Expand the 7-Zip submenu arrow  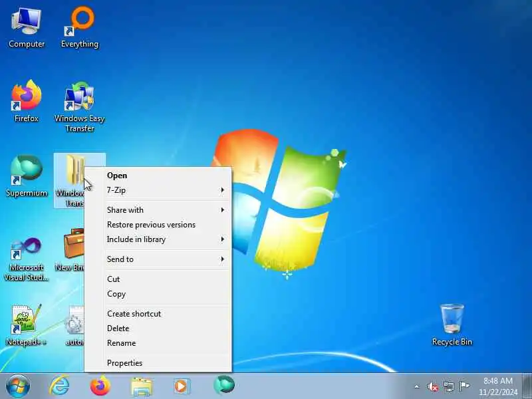click(x=223, y=190)
